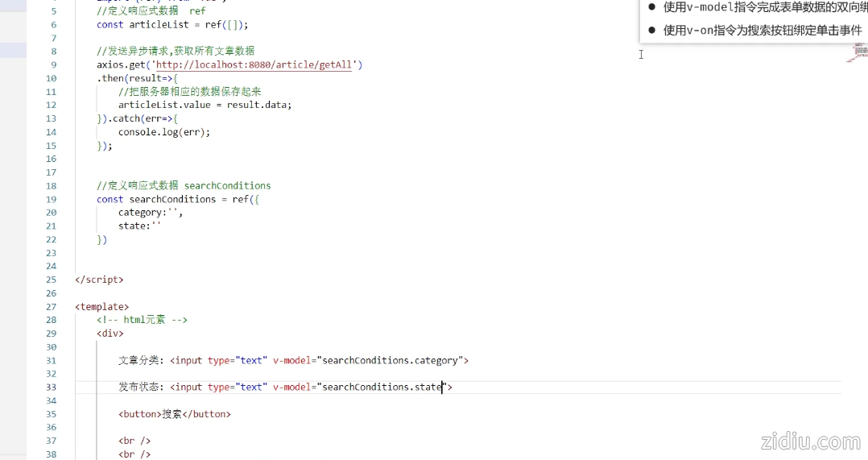
Task: Click the opening template tag
Action: pos(101,307)
